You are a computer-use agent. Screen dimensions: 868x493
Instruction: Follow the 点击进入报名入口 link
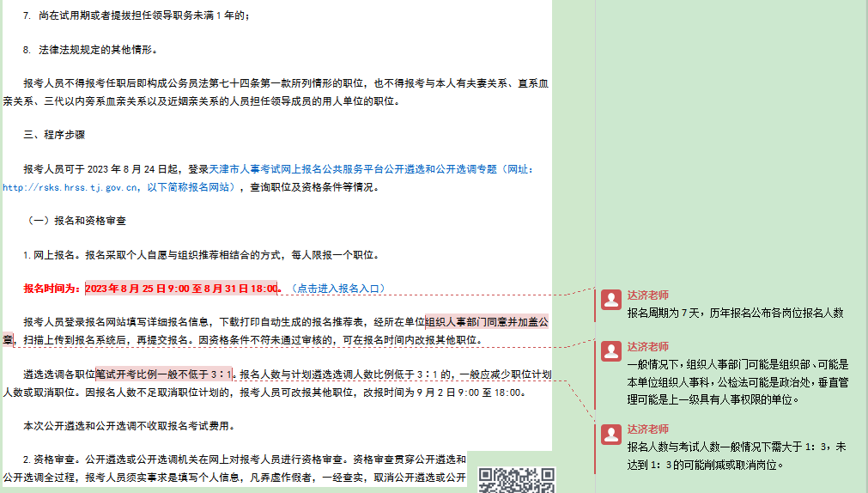click(x=337, y=289)
